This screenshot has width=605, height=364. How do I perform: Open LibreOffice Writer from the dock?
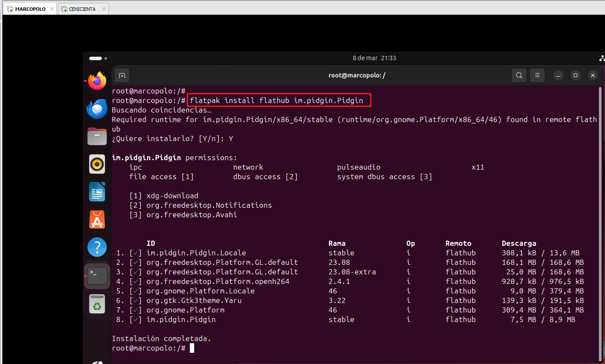pos(97,192)
